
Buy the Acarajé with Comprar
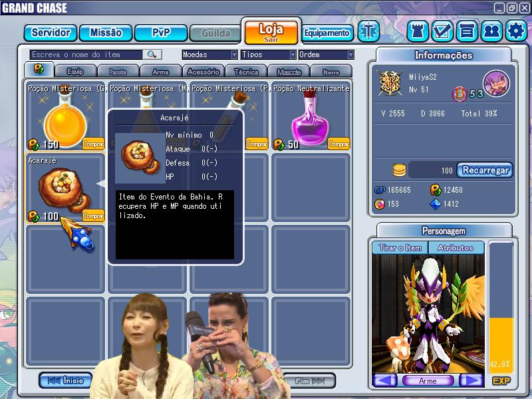tap(93, 215)
